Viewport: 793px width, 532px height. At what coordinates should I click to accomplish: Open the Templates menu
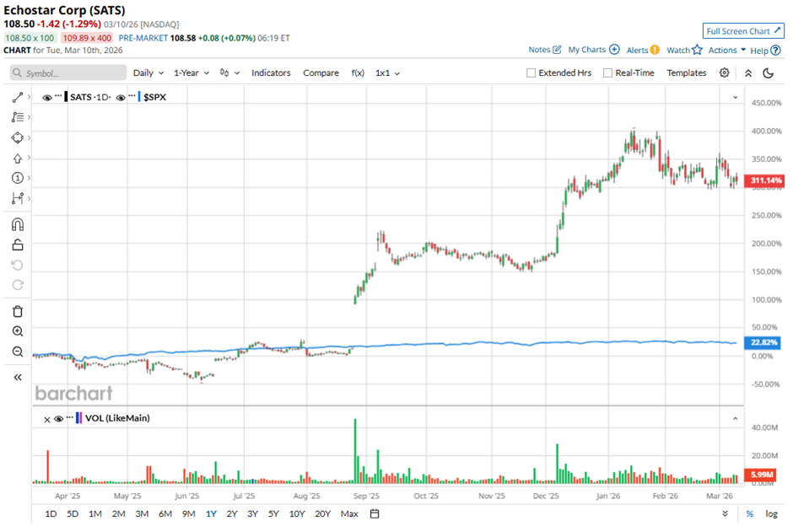pyautogui.click(x=687, y=73)
